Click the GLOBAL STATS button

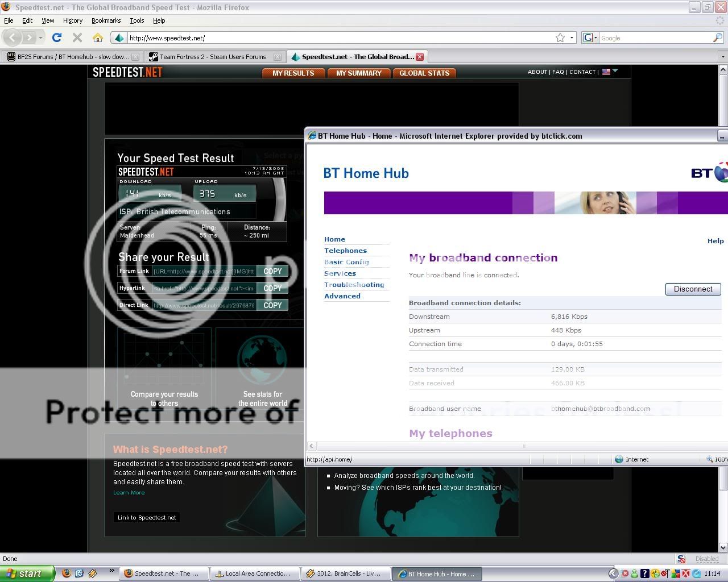424,73
